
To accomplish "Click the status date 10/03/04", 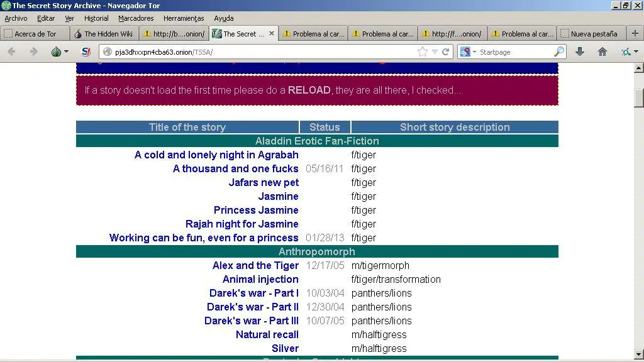I will pos(325,293).
